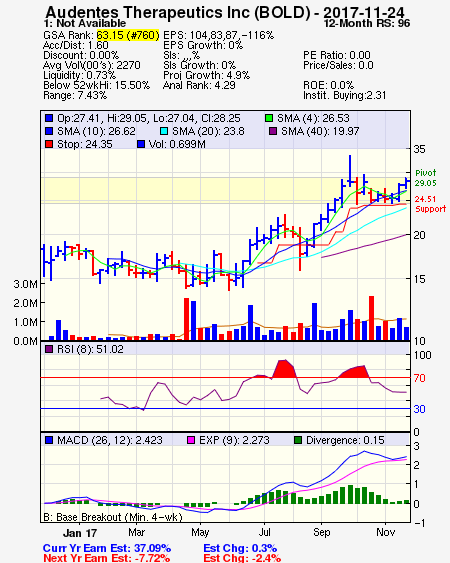
Task: Click the blue RSI 30 level label
Action: point(419,409)
